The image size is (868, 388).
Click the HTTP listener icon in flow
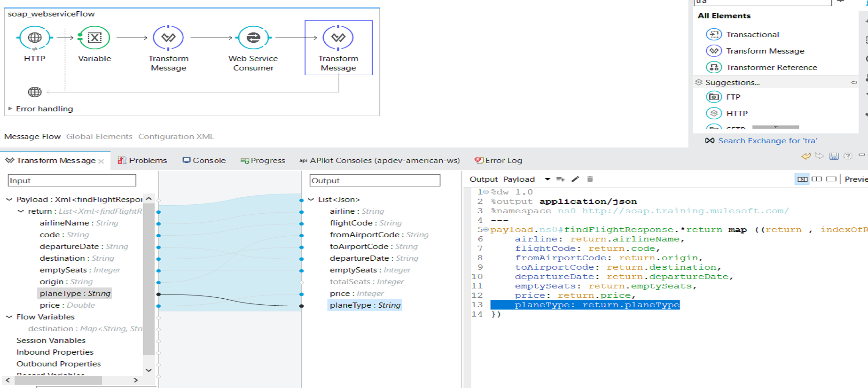(34, 38)
